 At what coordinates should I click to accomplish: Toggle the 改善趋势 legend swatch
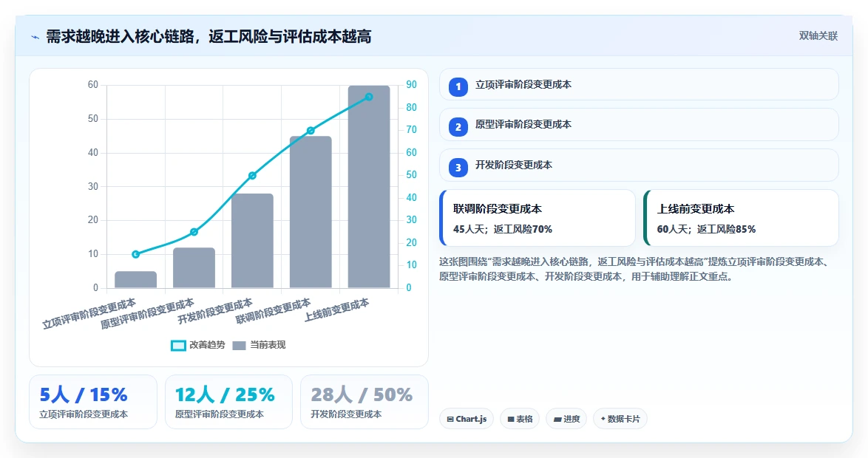click(178, 345)
